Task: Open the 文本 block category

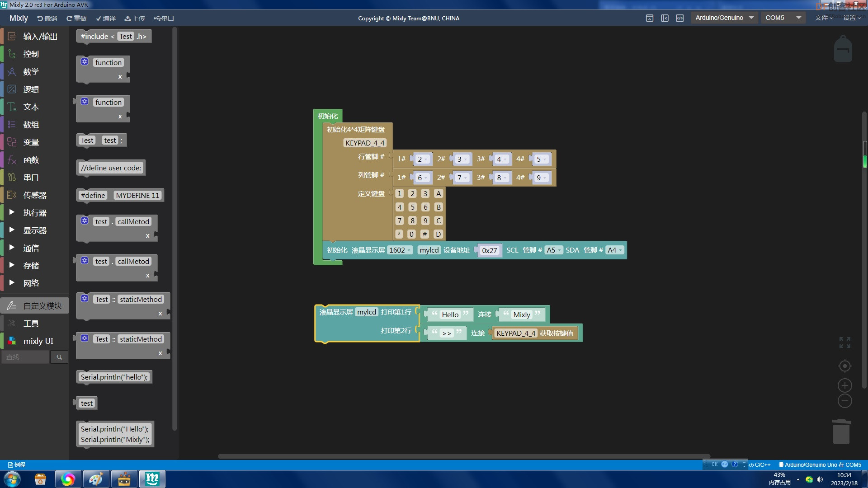Action: point(35,107)
